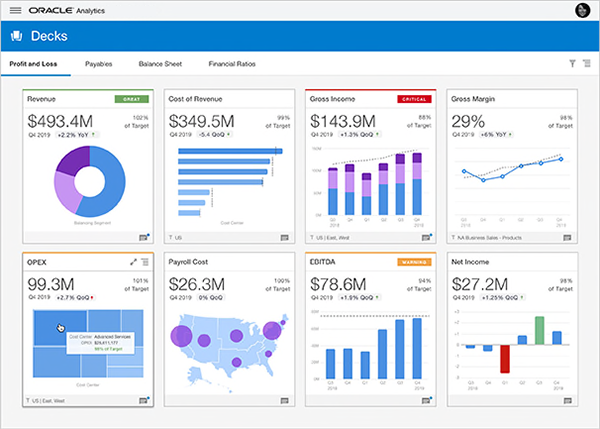Click the 29% gross margin value
Screen dimensions: 600x429
click(x=468, y=121)
